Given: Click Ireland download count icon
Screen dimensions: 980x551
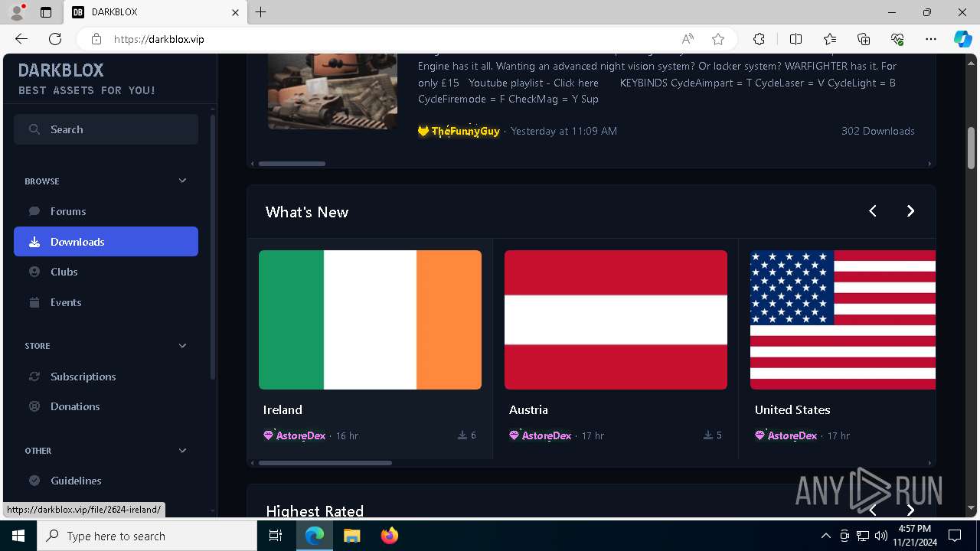Looking at the screenshot, I should 462,435.
